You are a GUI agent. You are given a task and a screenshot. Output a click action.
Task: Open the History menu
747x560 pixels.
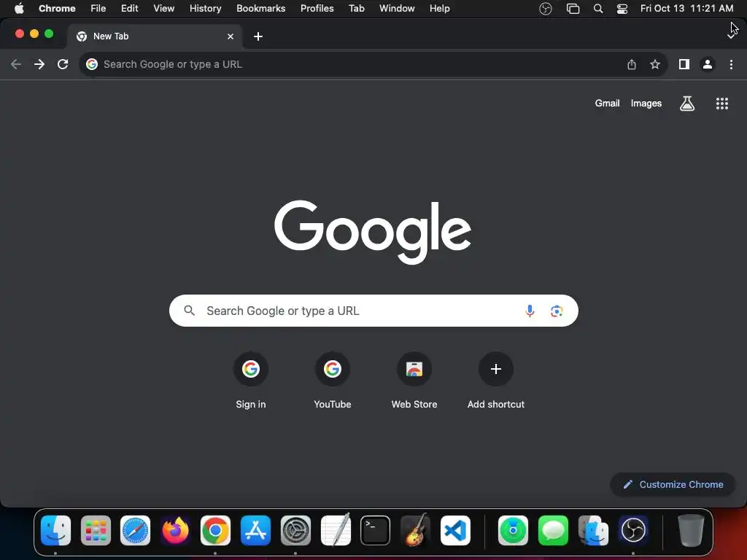(205, 9)
